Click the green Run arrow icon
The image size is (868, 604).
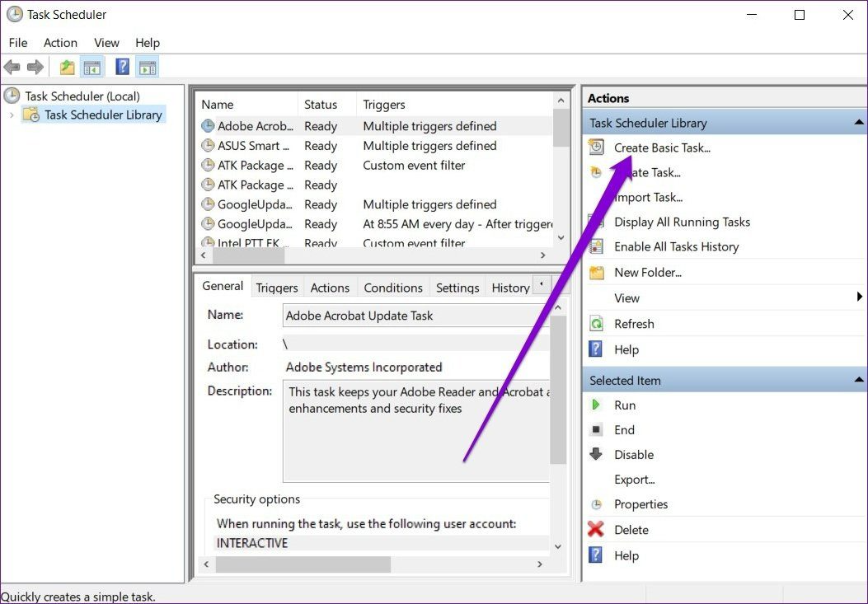pyautogui.click(x=596, y=405)
